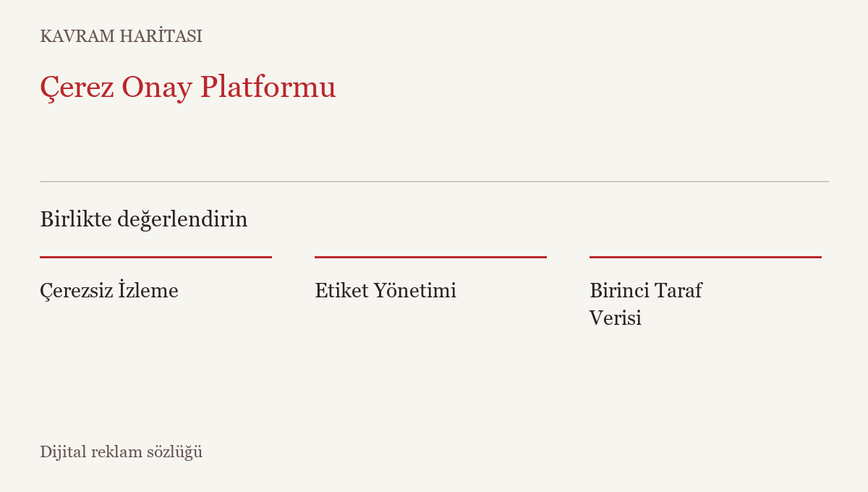
Task: Click the gray divider under the title
Action: click(434, 182)
